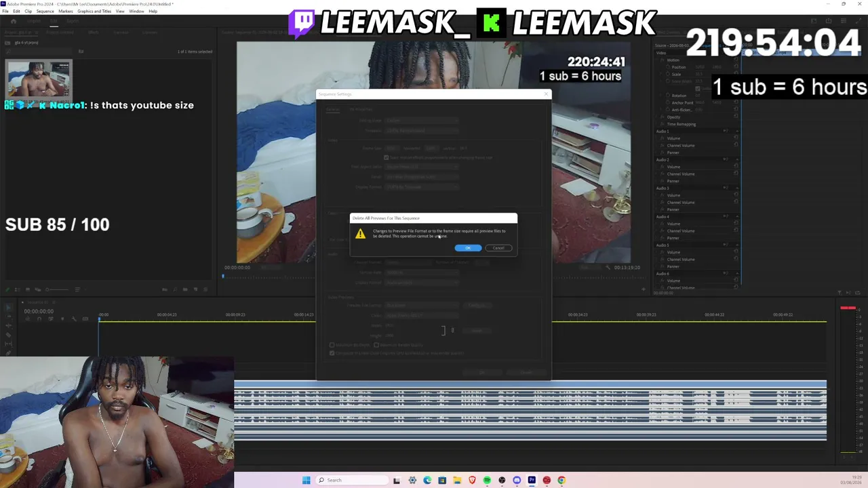868x488 pixels.
Task: Go to the Premiere Home screen icon
Action: [x=13, y=21]
